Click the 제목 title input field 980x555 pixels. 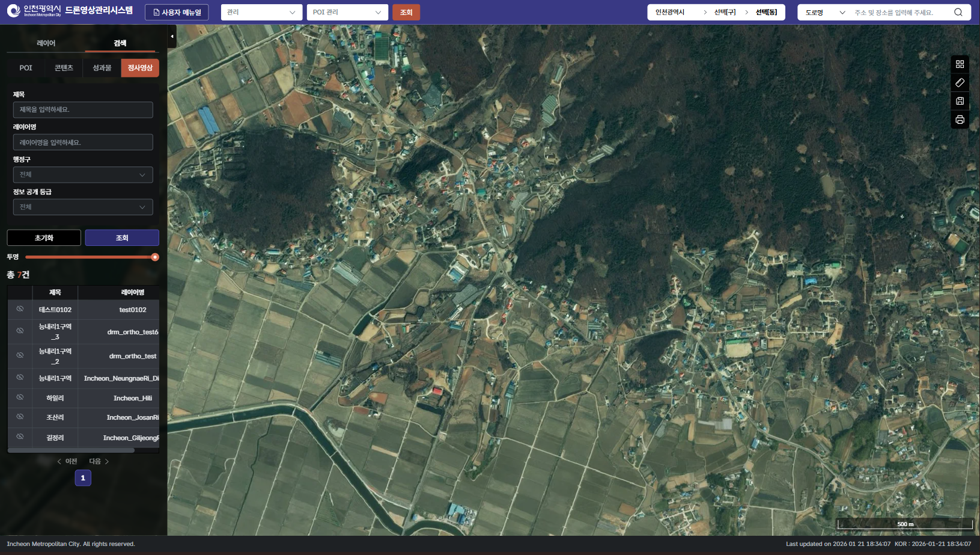83,110
